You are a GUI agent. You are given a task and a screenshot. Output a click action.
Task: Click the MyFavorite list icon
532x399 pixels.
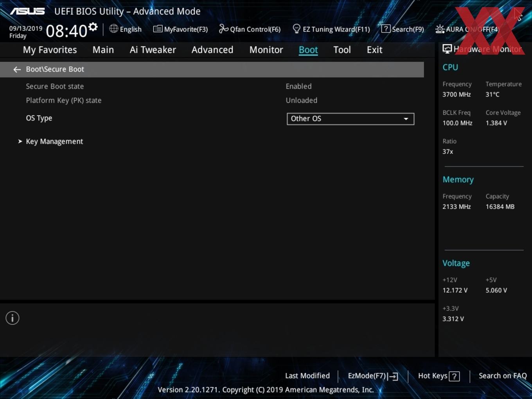point(158,29)
